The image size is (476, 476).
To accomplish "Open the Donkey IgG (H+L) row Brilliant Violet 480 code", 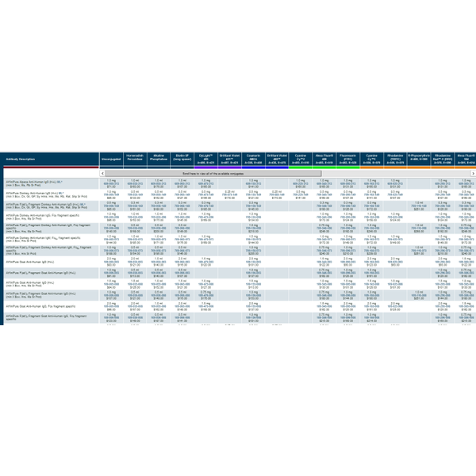I will coord(277,195).
